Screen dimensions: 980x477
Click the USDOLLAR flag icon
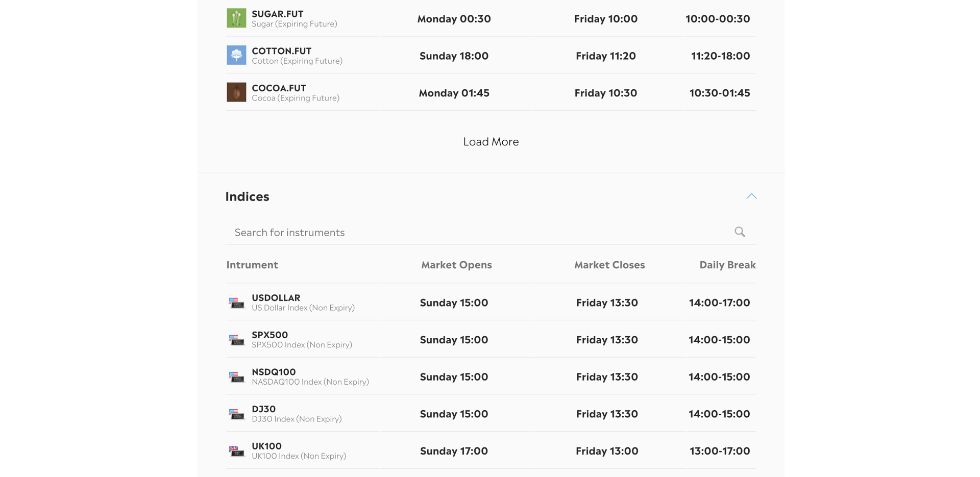[x=236, y=303]
